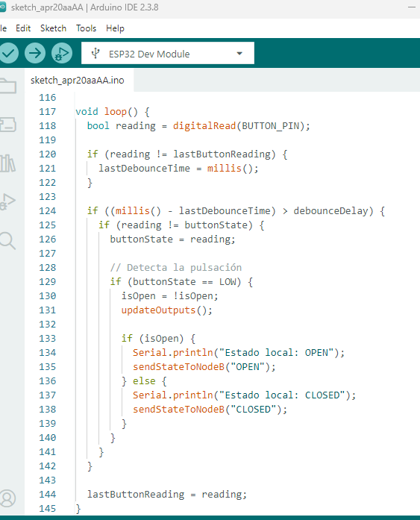Click the Arduino IDE logo in title bar
Viewport: 420px width, 520px height.
click(x=3, y=7)
